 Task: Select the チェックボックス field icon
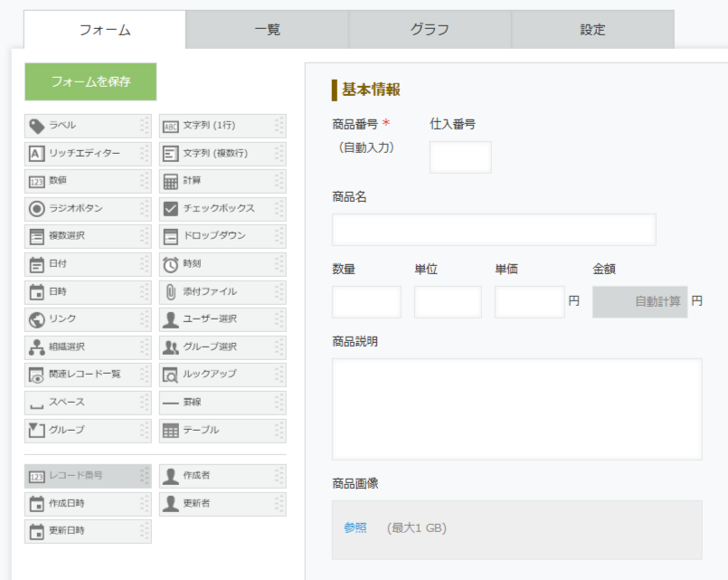click(170, 209)
